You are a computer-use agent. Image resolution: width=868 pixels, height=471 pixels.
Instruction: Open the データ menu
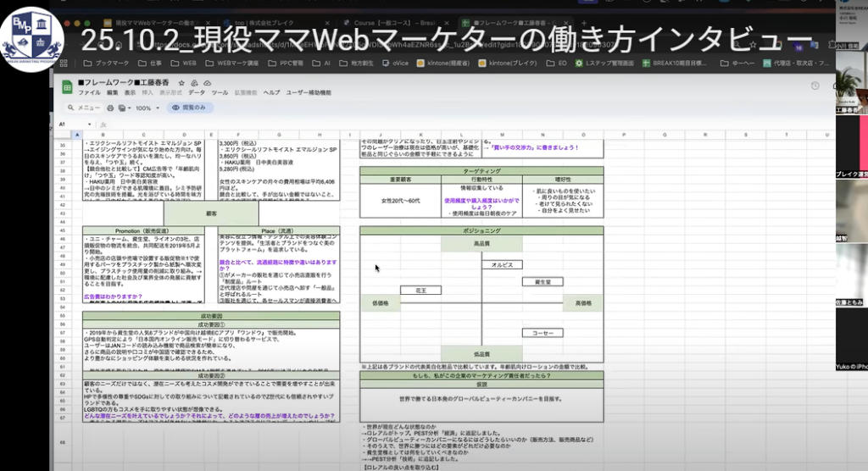[x=197, y=91]
